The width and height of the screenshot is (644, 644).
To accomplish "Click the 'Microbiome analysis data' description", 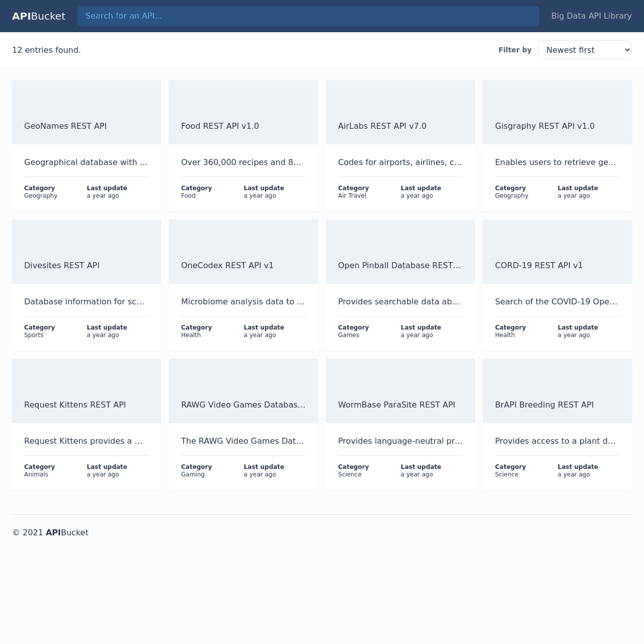I will 244,301.
